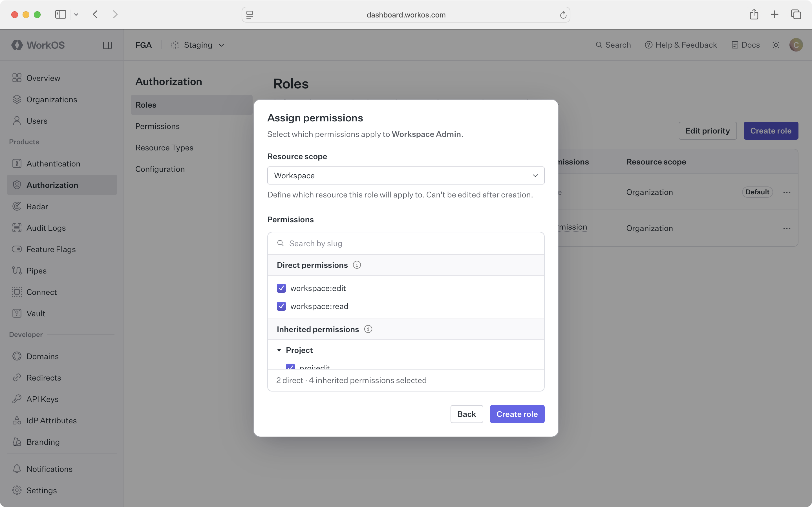Uncheck the workspace:edit permission
The height and width of the screenshot is (507, 812).
(281, 288)
